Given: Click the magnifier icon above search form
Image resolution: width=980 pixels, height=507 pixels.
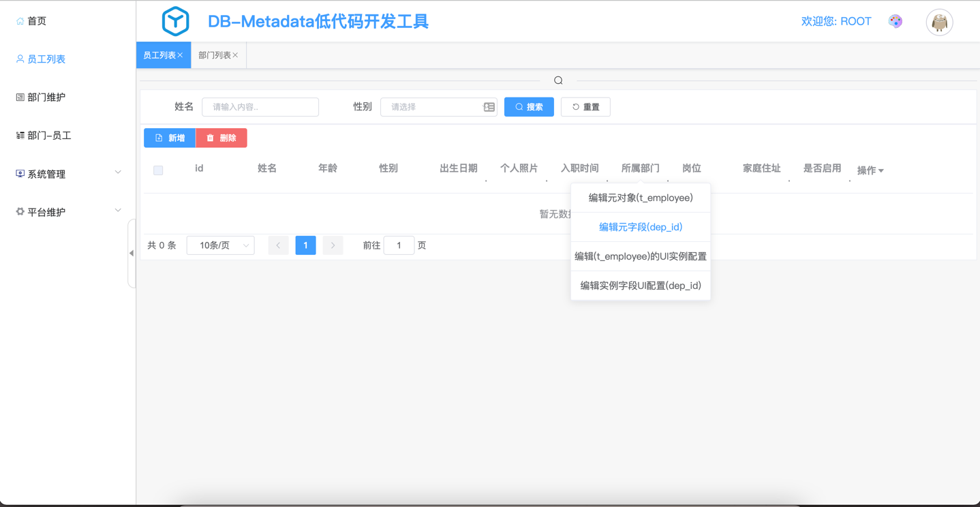Looking at the screenshot, I should click(558, 80).
